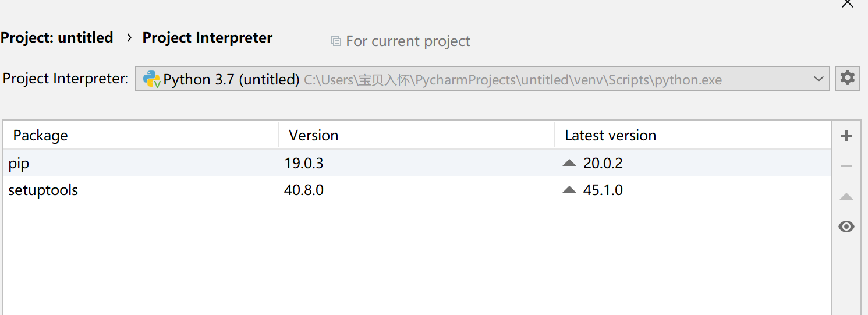Viewport: 868px width, 315px height.
Task: Open the interpreter gear settings icon
Action: point(848,78)
